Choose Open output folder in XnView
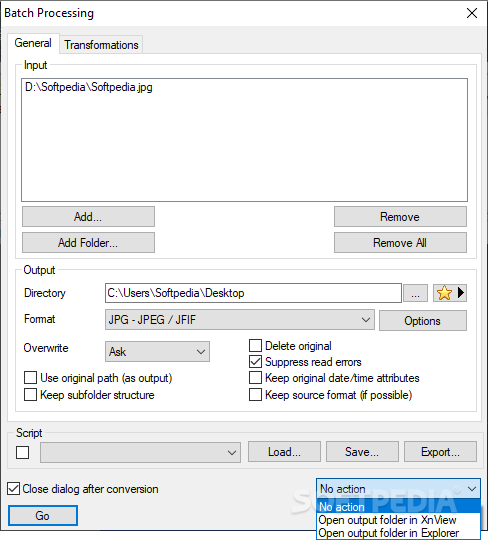Screen dimensions: 488x540 398,520
